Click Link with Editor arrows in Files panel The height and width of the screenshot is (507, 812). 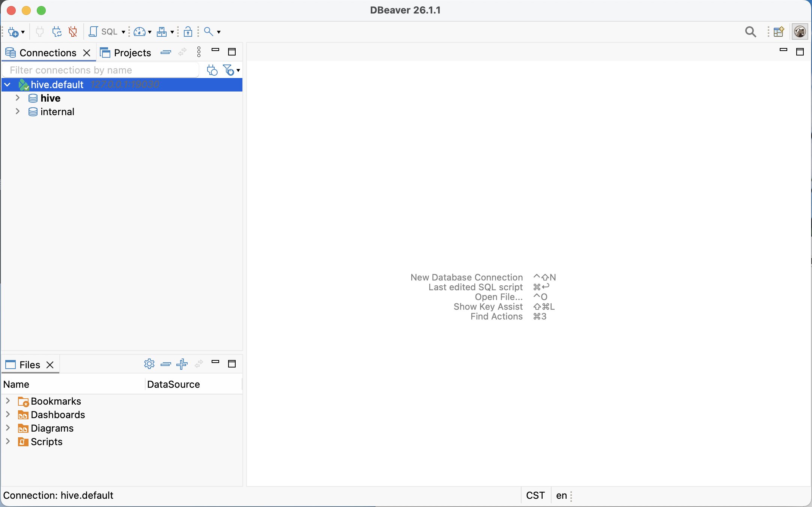199,364
